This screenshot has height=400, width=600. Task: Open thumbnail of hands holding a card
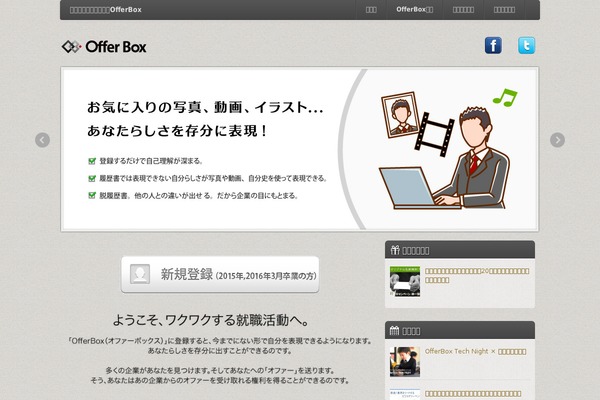click(x=405, y=281)
